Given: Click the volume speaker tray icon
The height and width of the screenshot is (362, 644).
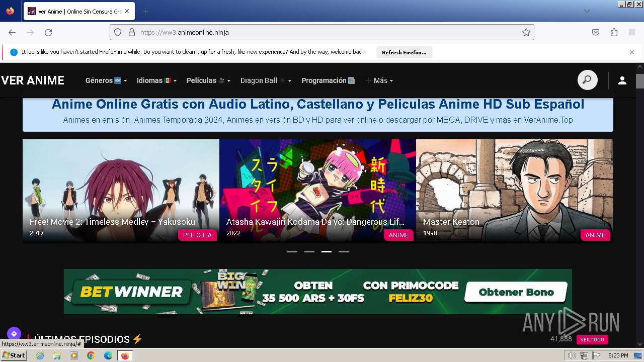Looking at the screenshot, I should [x=572, y=355].
